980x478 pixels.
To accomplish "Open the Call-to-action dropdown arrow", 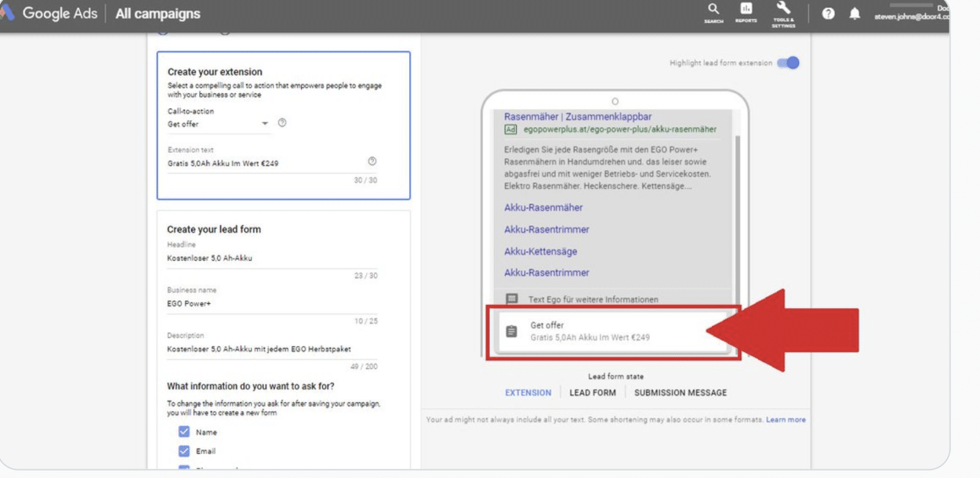I will click(x=265, y=124).
